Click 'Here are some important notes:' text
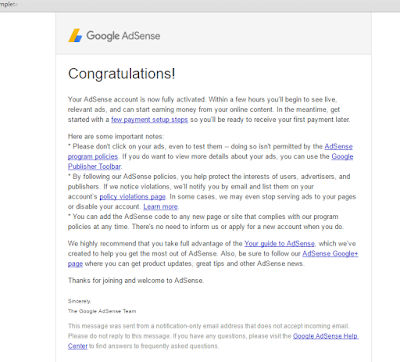The image size is (400, 362). pyautogui.click(x=116, y=136)
